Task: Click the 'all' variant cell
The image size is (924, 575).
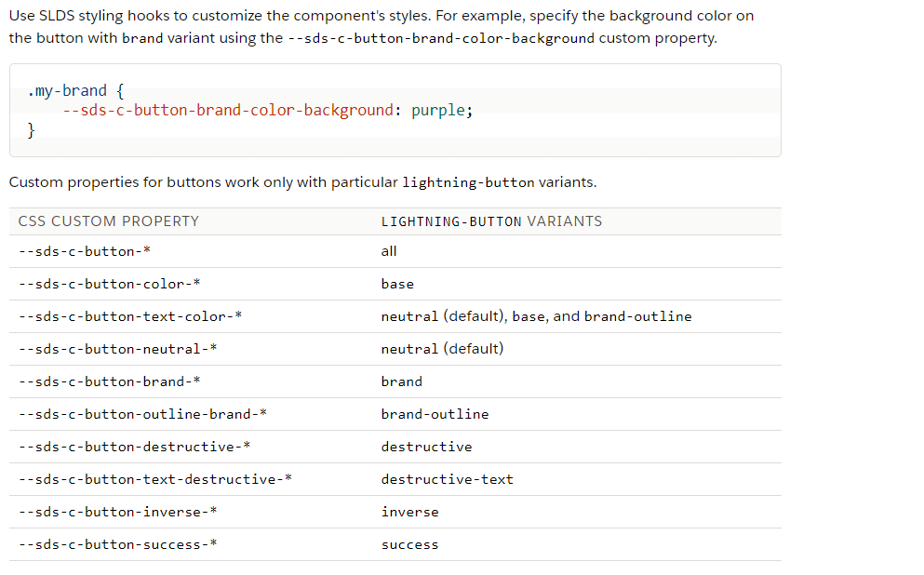Action: [x=389, y=251]
